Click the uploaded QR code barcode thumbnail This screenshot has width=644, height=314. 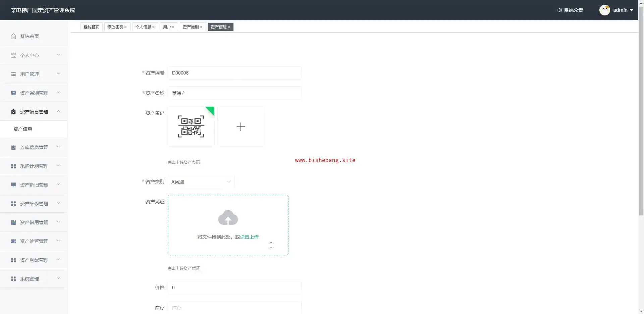[191, 126]
